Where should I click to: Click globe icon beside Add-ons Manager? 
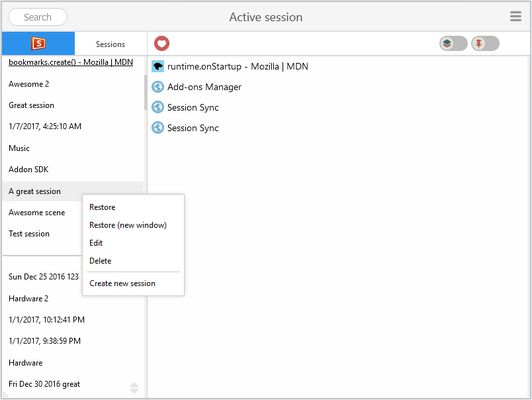pyautogui.click(x=158, y=87)
